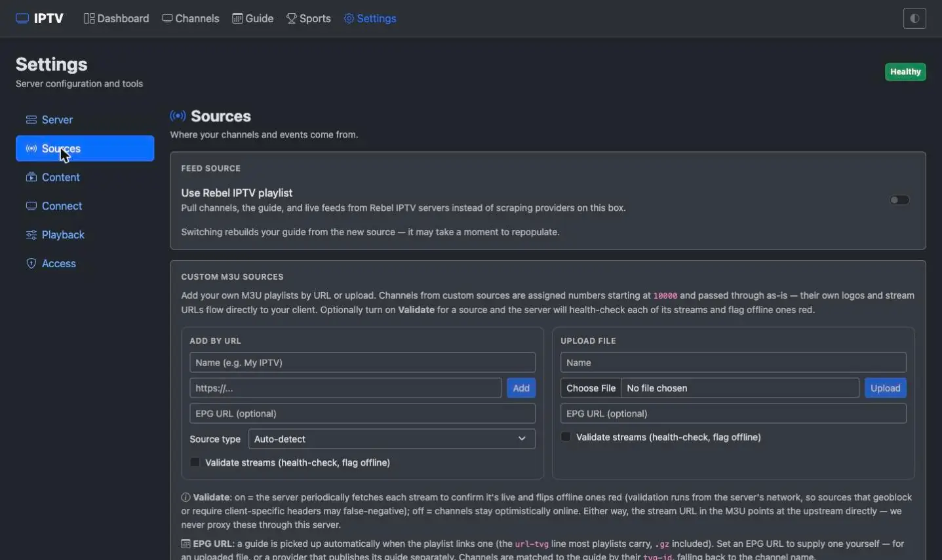This screenshot has height=560, width=942.
Task: Click the IPTV brand link
Action: pyautogui.click(x=40, y=18)
